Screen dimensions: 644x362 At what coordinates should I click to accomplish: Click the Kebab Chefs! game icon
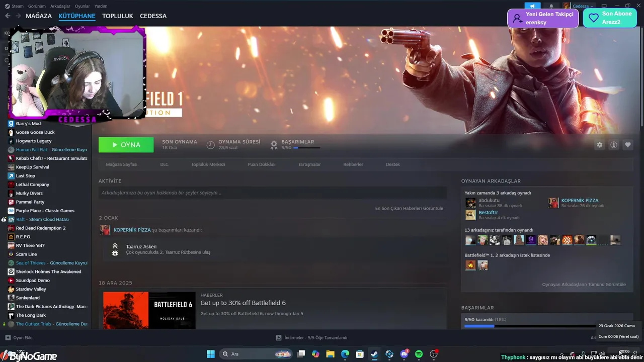pyautogui.click(x=11, y=158)
